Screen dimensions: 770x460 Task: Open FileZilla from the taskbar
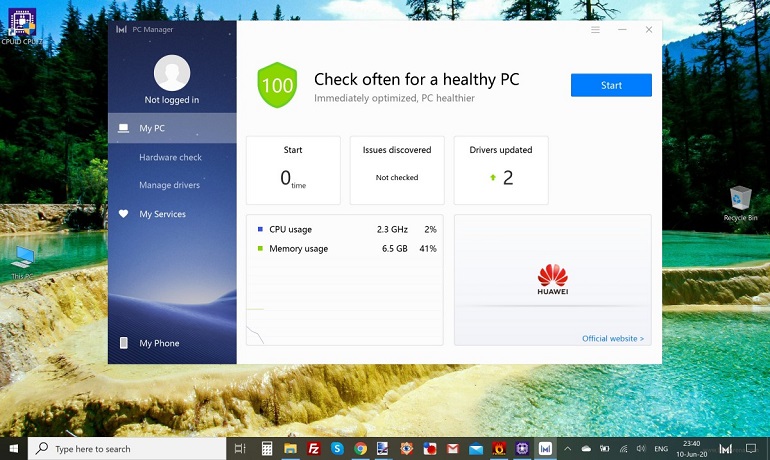[x=314, y=449]
